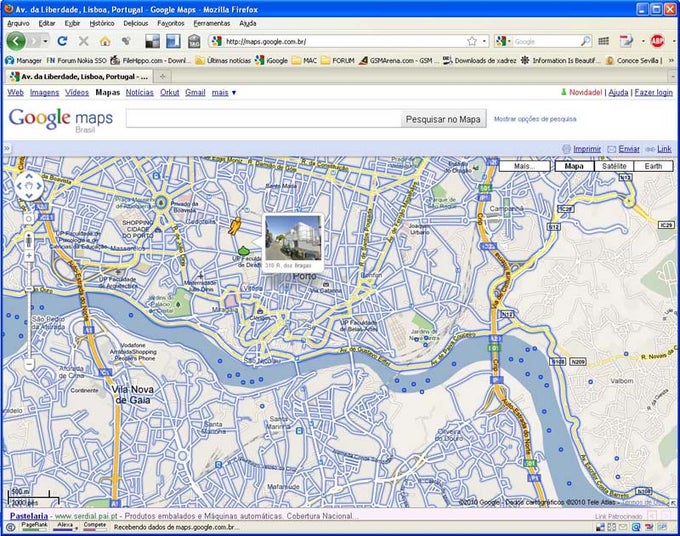This screenshot has width=680, height=536.
Task: Open the Gmail link in Google bar
Action: point(195,92)
